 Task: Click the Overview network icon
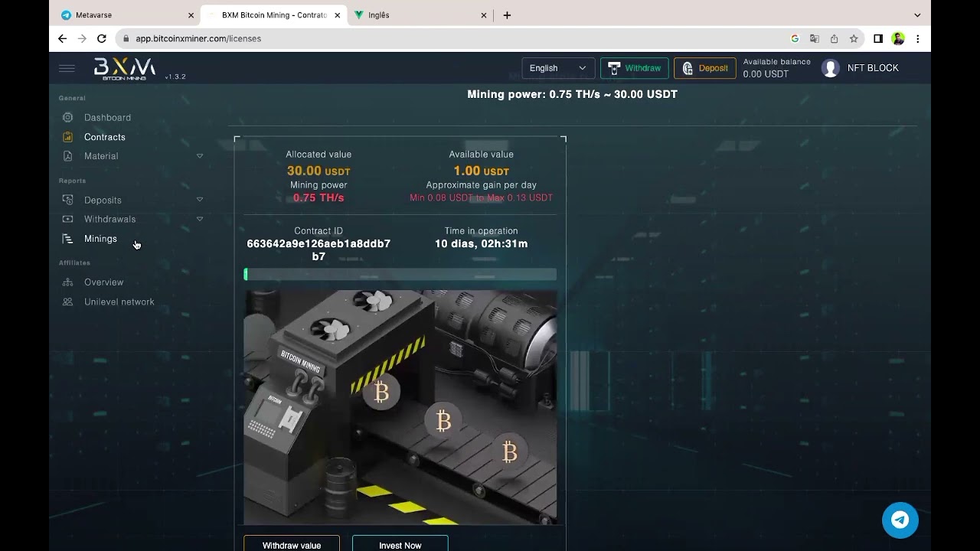(67, 282)
